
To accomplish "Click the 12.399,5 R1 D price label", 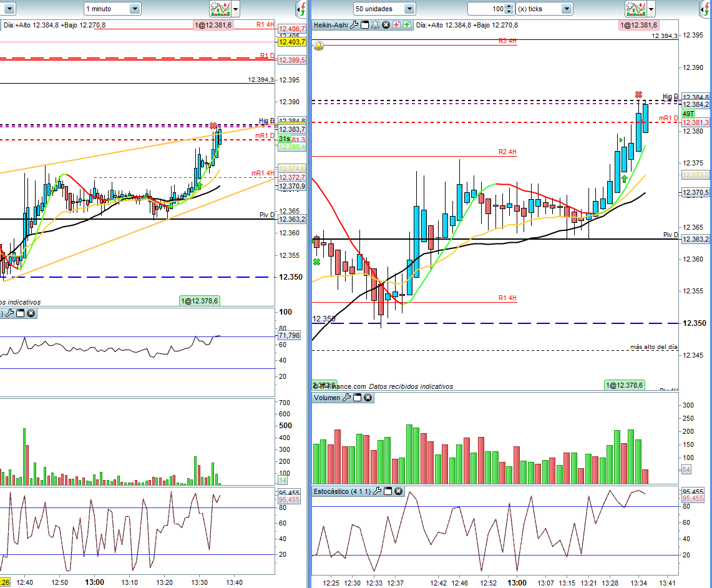I will point(292,60).
